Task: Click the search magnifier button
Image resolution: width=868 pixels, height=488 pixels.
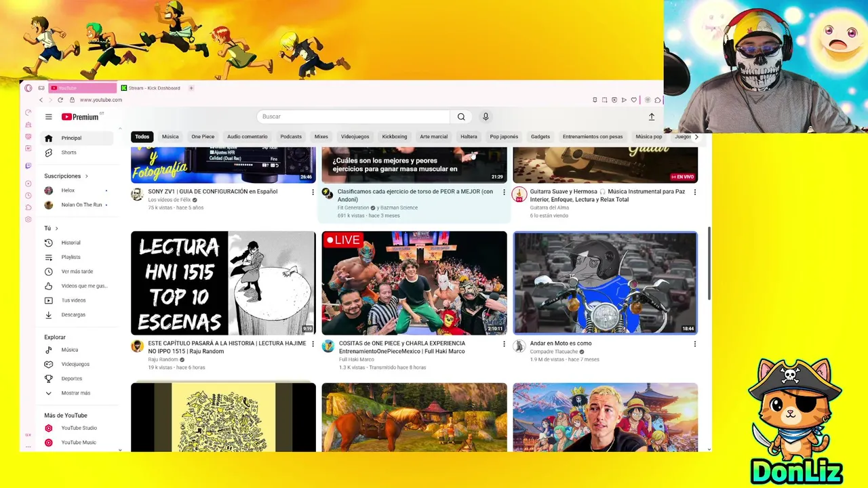Action: coord(461,117)
